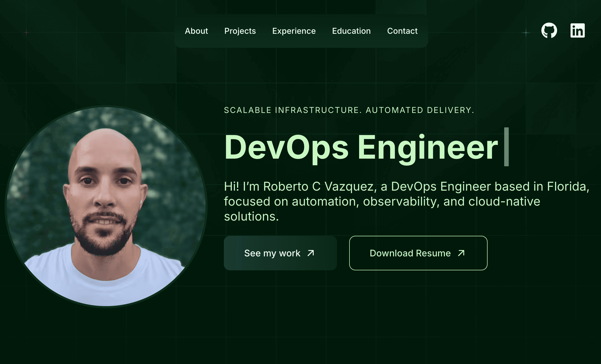Click the DevOps Engineer headline text
The width and height of the screenshot is (601, 364).
[360, 147]
